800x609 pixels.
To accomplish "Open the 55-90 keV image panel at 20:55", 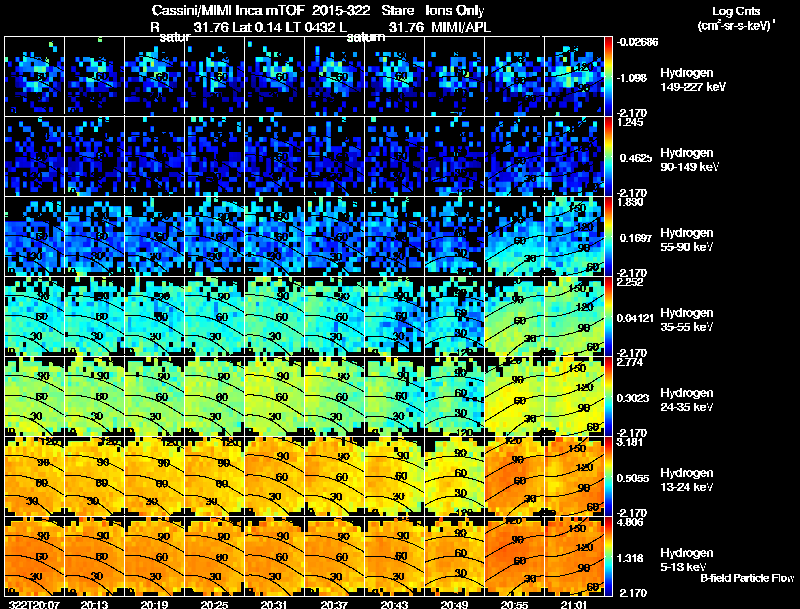I will (514, 236).
